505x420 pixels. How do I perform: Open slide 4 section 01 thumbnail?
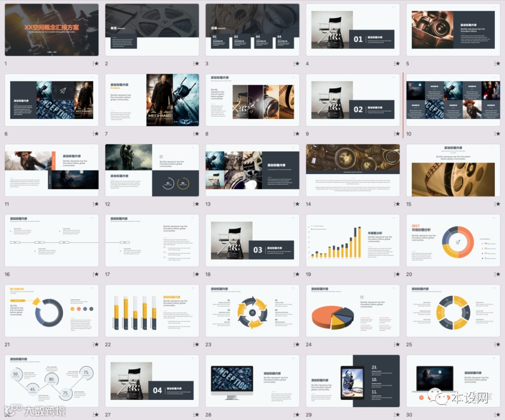pos(353,29)
